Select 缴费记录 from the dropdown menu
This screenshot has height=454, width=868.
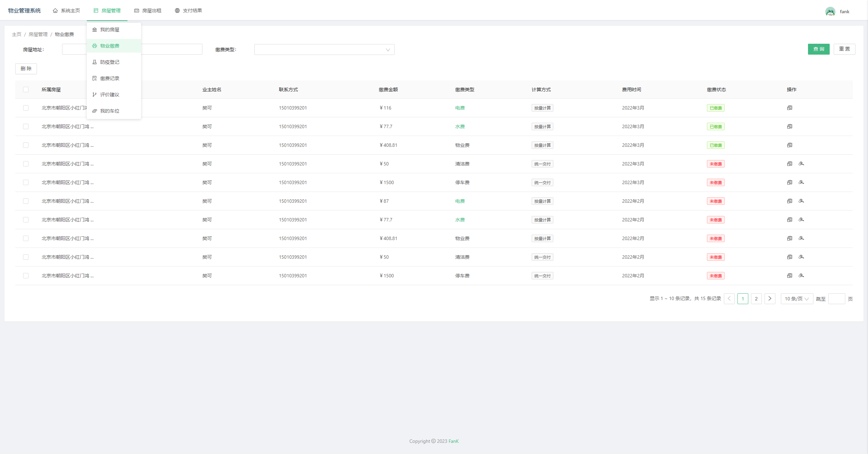(110, 78)
